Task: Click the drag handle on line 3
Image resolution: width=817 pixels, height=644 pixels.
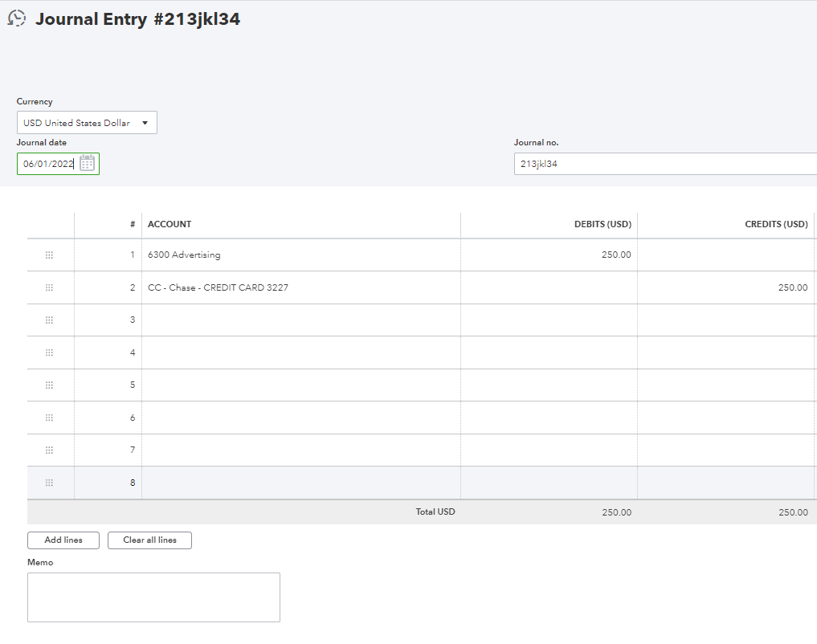Action: pyautogui.click(x=50, y=320)
